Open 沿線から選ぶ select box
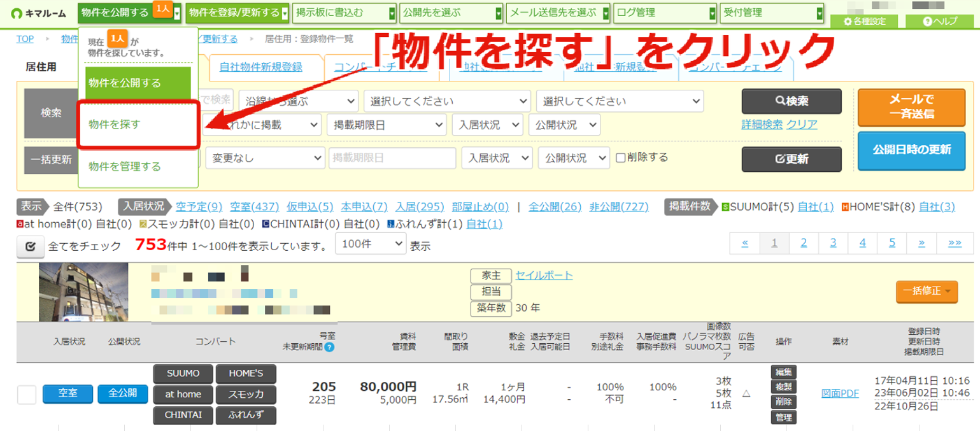The height and width of the screenshot is (431, 980). [x=298, y=101]
